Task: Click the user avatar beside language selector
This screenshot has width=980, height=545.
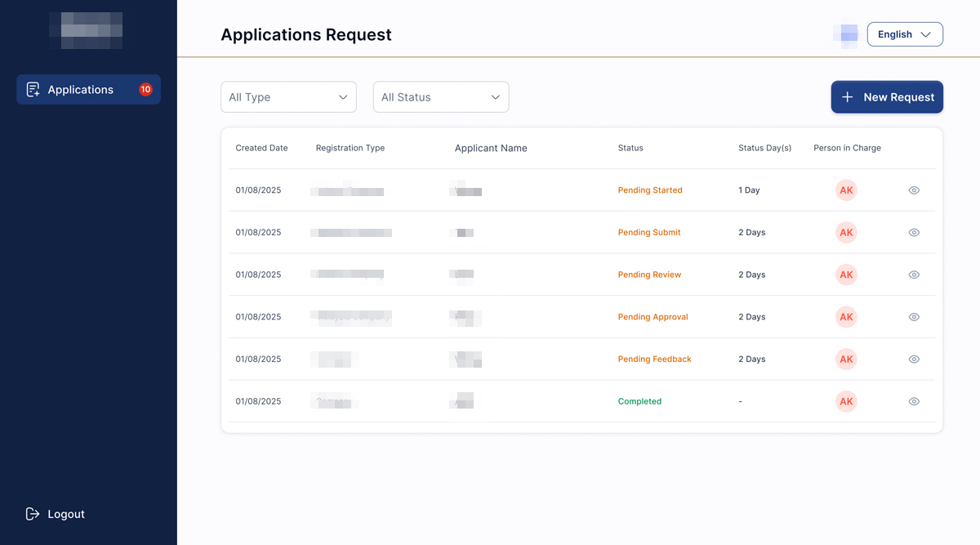Action: (845, 34)
